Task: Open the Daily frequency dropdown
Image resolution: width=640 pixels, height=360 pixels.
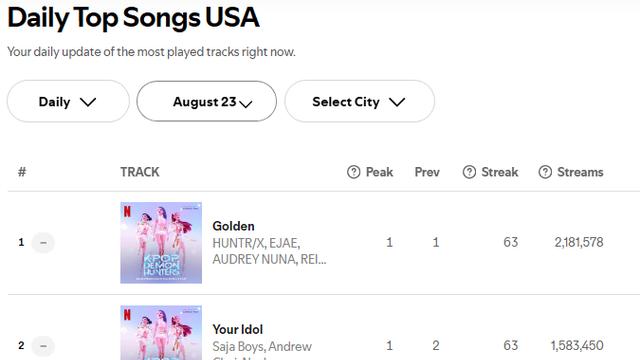Action: (x=68, y=101)
